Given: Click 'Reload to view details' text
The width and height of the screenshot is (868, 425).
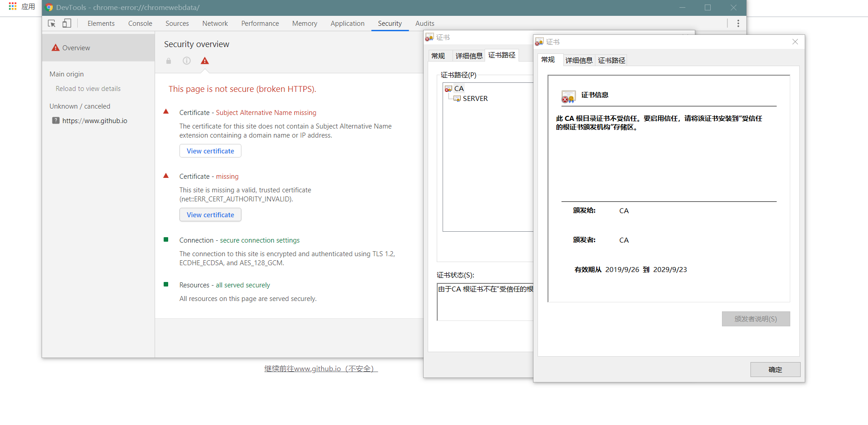Looking at the screenshot, I should click(x=88, y=89).
